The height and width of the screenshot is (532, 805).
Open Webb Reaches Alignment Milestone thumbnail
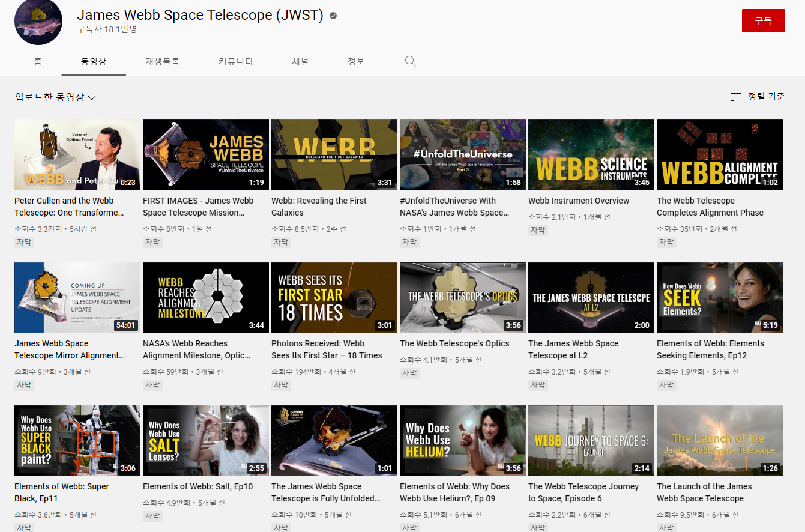(x=206, y=298)
